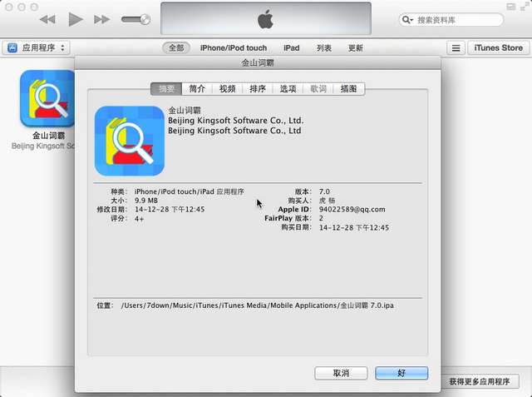
Task: Switch to iPhone/iPod touch view
Action: coord(234,48)
